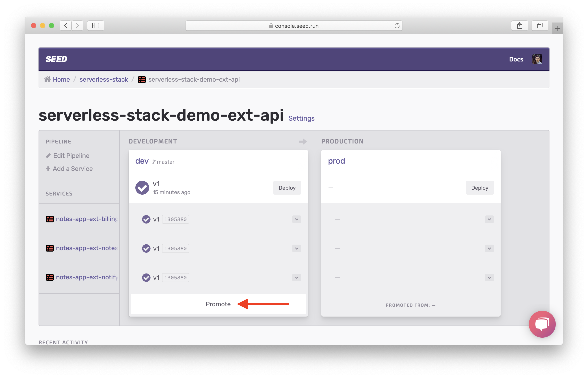This screenshot has height=378, width=588.
Task: Click Deploy button in prod stage
Action: point(480,188)
